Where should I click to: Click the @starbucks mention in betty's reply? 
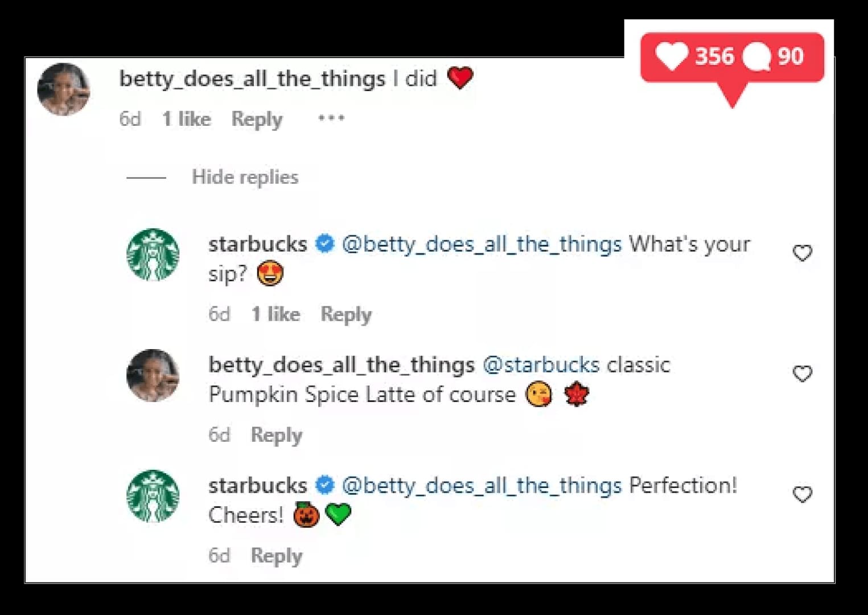click(540, 364)
